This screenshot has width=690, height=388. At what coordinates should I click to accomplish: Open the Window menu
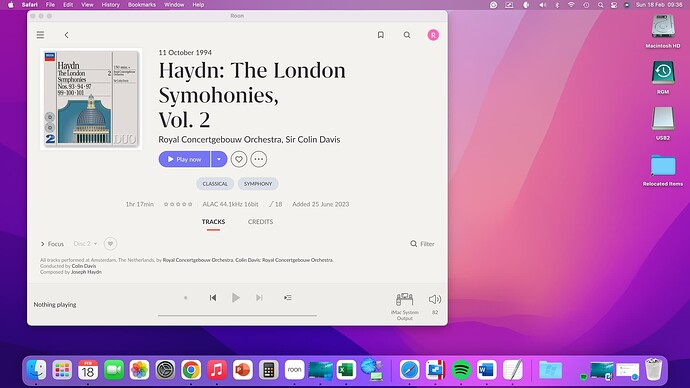(x=174, y=5)
